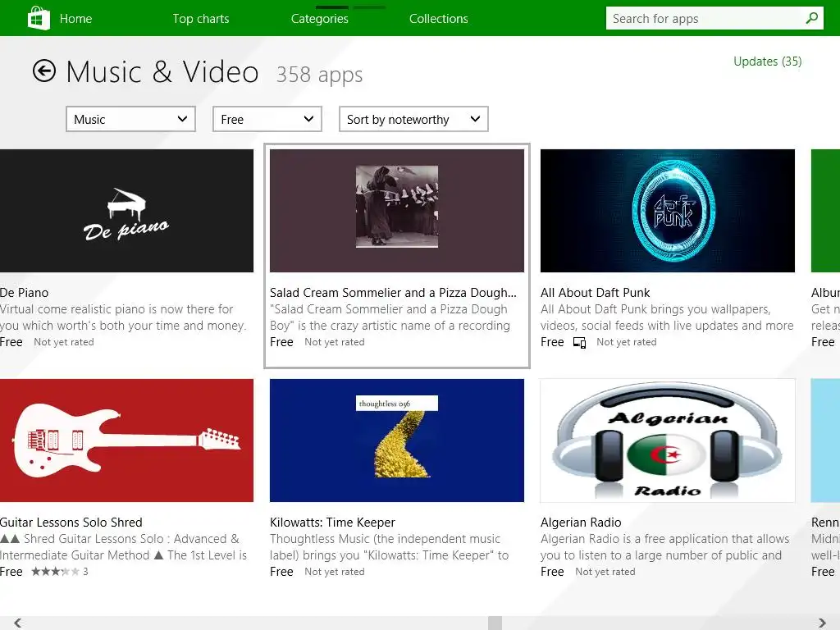
Task: Click the Guitar Lessons Solo Shred title
Action: [71, 523]
